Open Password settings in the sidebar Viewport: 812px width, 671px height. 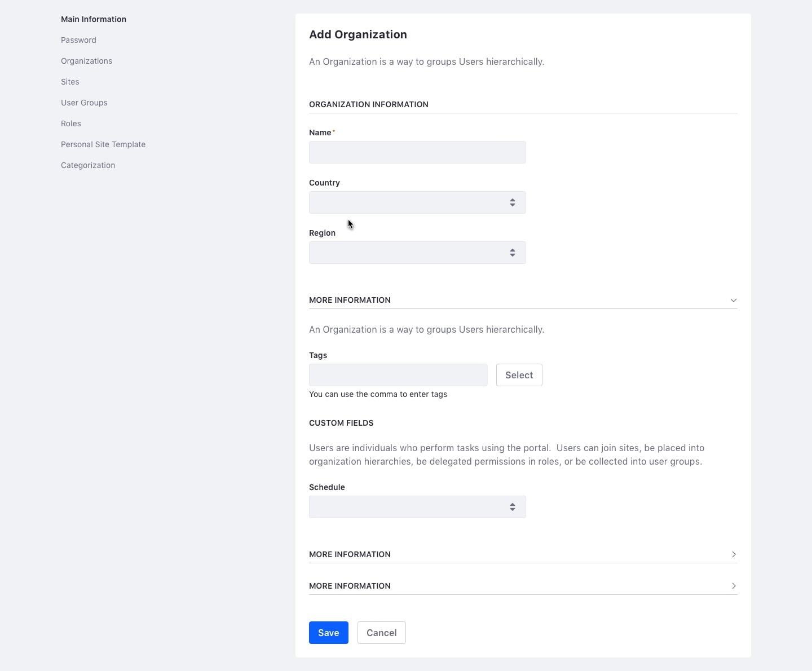(78, 39)
